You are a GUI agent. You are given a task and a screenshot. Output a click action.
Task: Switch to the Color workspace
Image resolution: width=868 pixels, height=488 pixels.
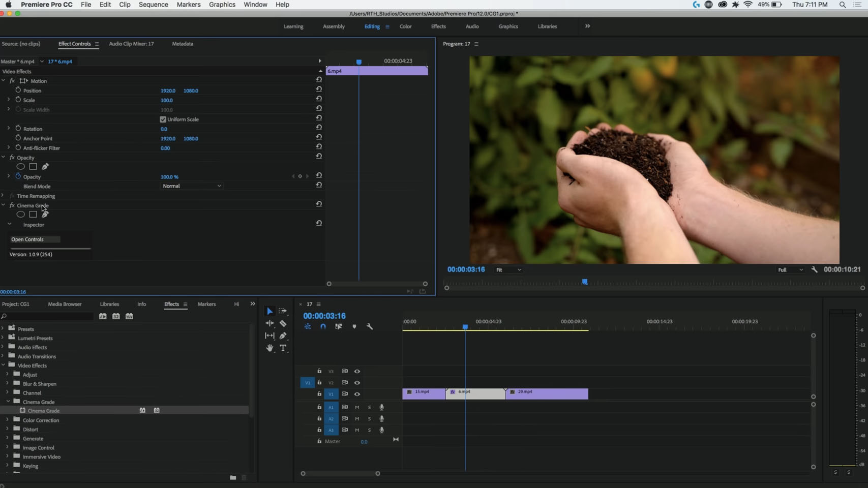(x=405, y=26)
